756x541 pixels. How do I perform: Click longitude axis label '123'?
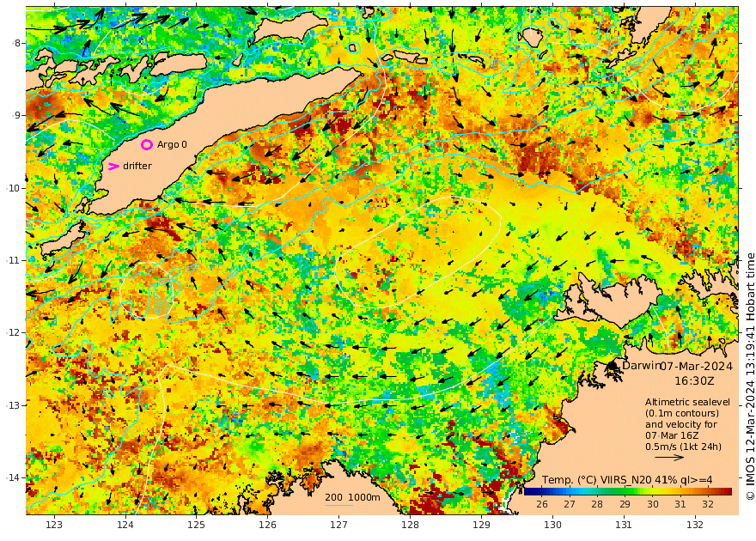click(54, 525)
